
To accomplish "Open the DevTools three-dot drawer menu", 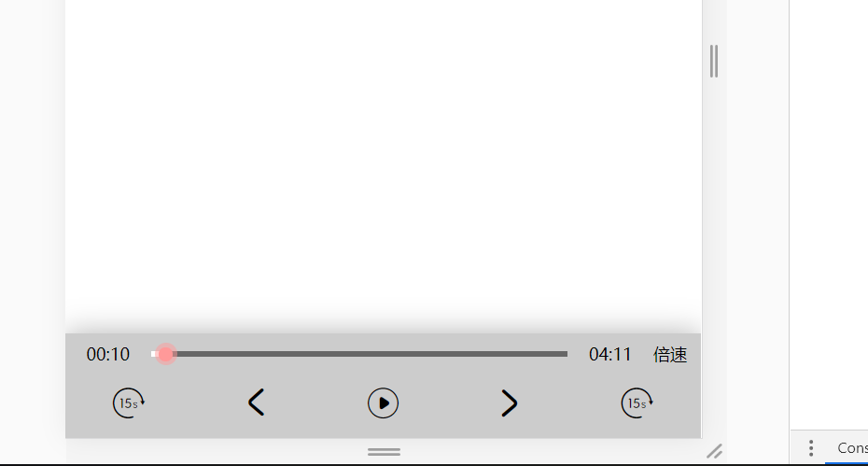I will pyautogui.click(x=811, y=447).
